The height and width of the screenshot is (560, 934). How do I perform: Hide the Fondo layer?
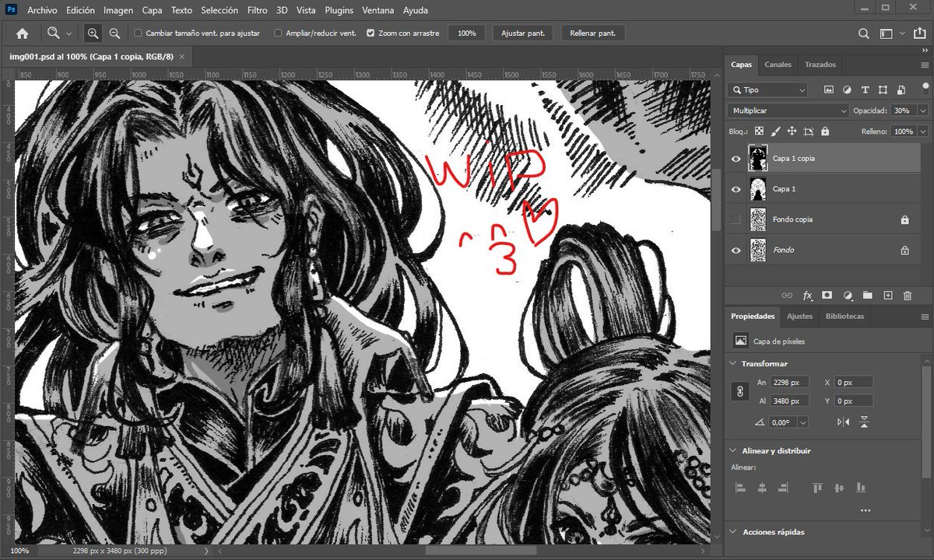pyautogui.click(x=736, y=250)
